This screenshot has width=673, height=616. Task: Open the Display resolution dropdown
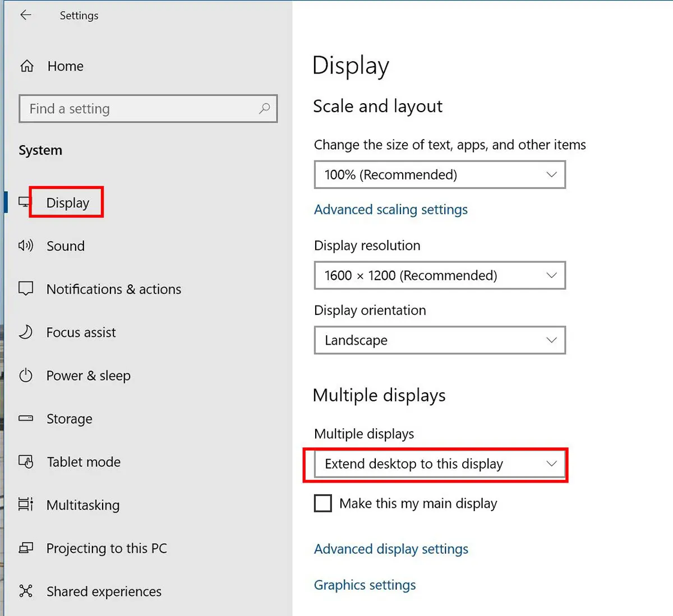coord(440,275)
